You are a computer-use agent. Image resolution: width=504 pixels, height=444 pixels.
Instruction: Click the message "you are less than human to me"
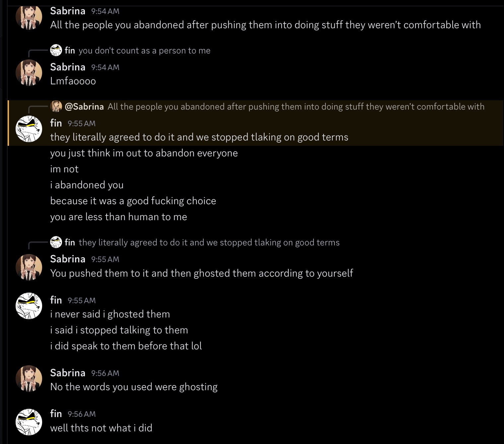(x=118, y=217)
